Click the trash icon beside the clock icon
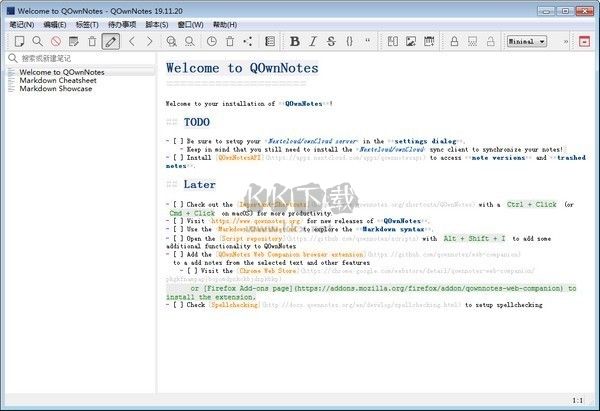The width and height of the screenshot is (600, 411). click(x=230, y=41)
